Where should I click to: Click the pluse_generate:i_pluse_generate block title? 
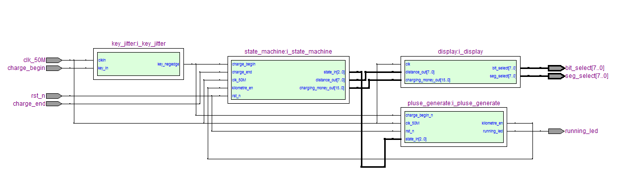click(454, 103)
